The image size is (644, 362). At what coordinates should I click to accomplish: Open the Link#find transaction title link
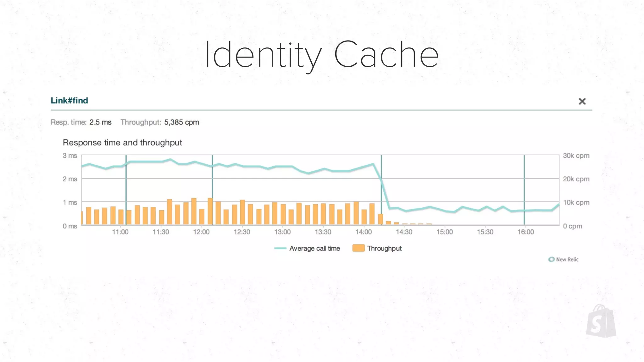click(x=69, y=101)
